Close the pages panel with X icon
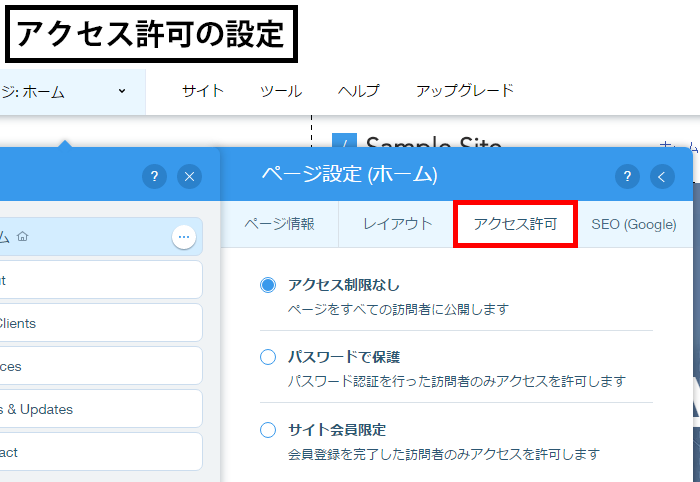 (189, 176)
